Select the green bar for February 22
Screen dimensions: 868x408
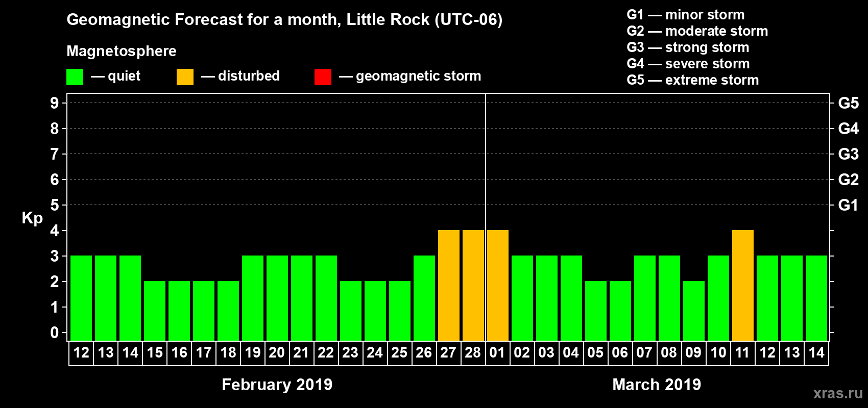click(326, 298)
